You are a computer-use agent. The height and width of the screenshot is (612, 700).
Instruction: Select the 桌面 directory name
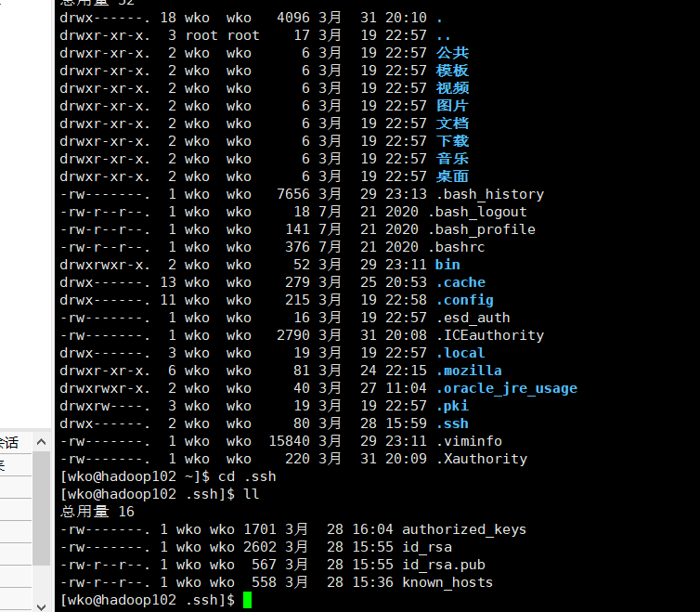tap(452, 176)
